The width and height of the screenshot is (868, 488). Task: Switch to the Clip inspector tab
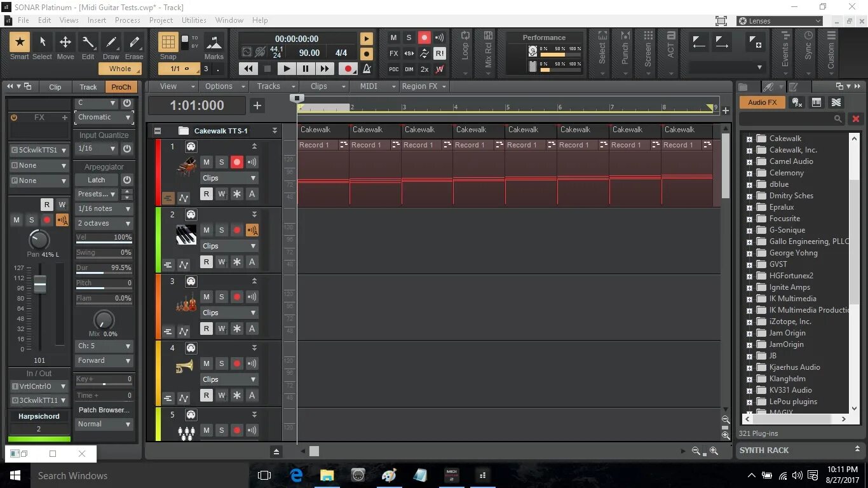55,87
